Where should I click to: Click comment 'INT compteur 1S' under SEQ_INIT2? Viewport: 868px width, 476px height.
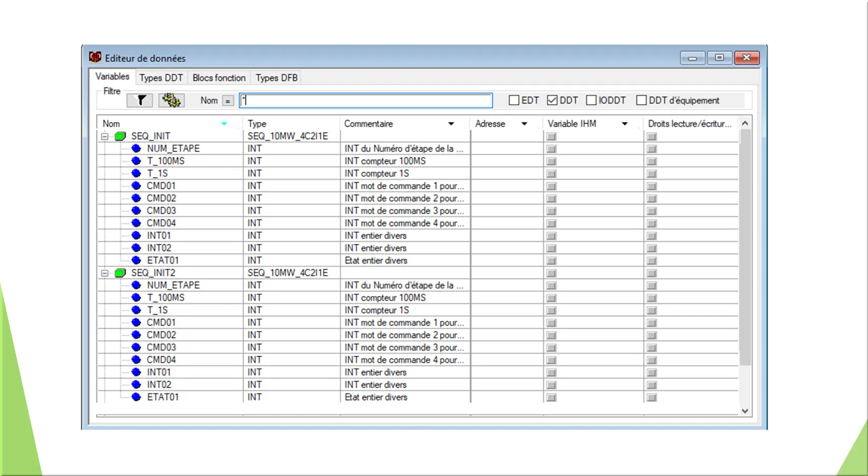click(x=377, y=310)
